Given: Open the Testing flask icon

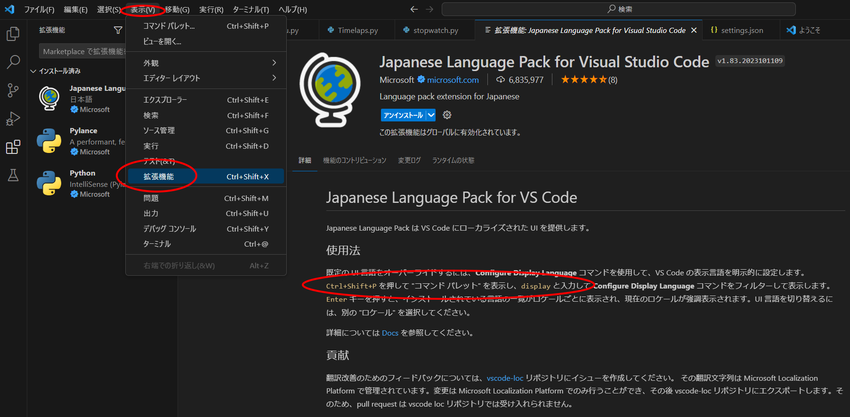Looking at the screenshot, I should [13, 175].
